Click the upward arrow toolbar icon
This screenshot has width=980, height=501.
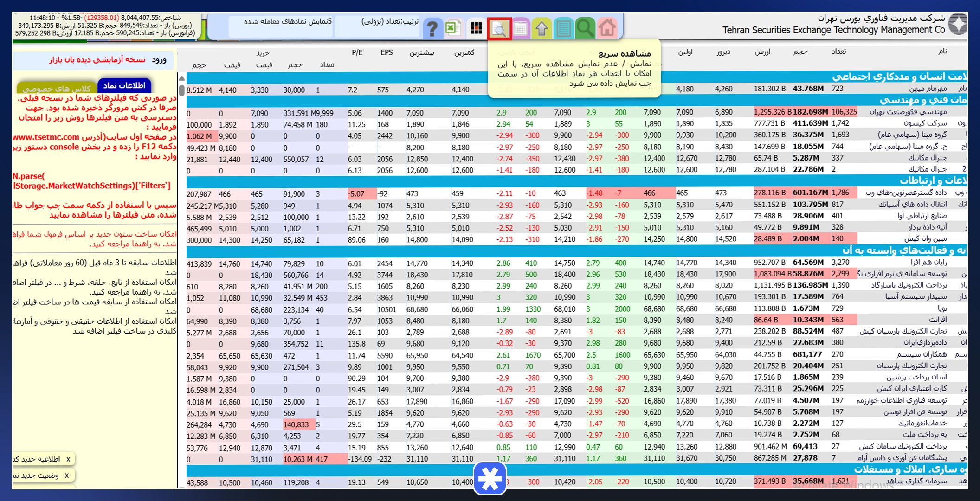(542, 28)
